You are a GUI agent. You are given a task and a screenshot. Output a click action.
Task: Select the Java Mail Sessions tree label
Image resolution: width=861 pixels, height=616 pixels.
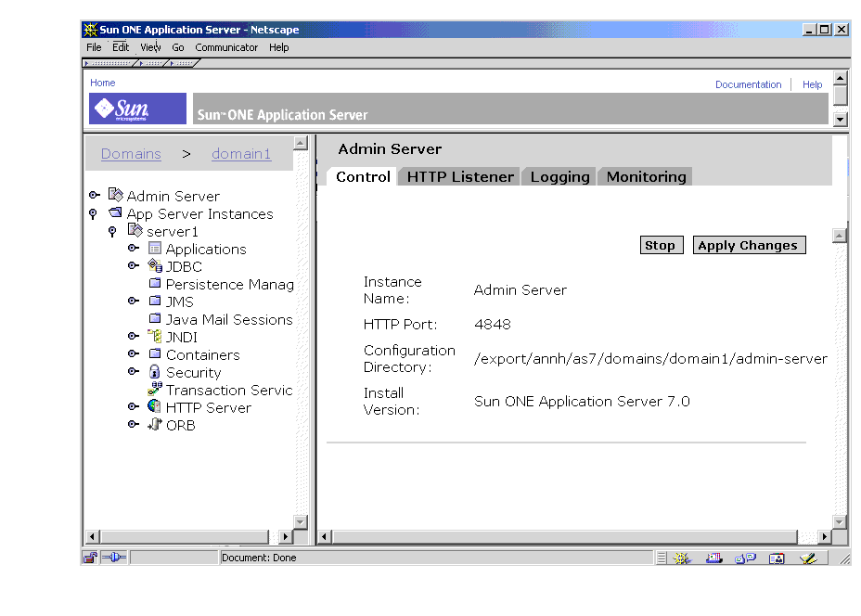pos(229,319)
